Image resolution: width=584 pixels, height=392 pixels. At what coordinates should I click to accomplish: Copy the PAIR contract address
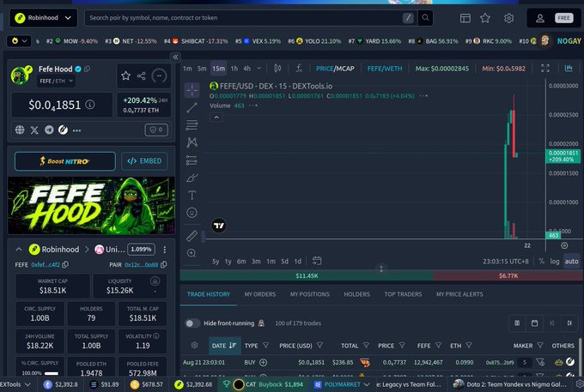163,264
